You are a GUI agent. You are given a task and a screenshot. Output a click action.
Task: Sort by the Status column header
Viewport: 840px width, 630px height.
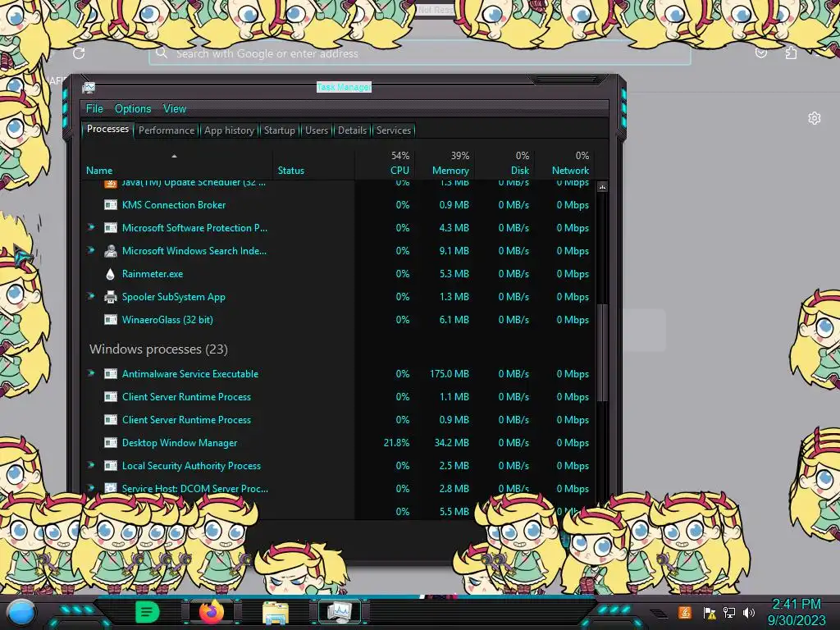pyautogui.click(x=313, y=164)
